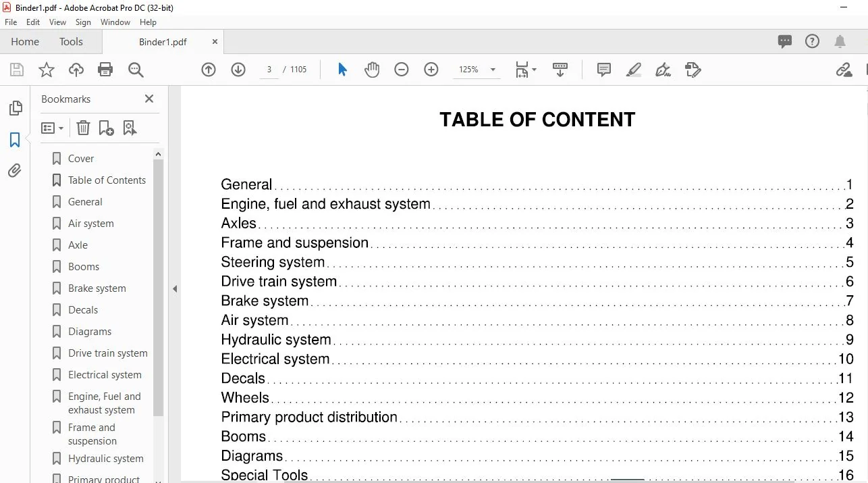Go to the Cover bookmark
Viewport: 868px width, 483px height.
[x=81, y=159]
